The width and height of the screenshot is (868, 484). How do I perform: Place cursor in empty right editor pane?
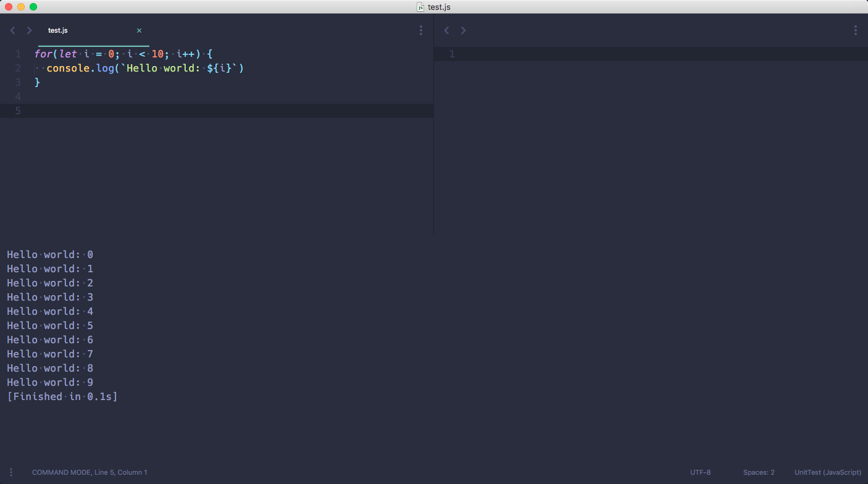pos(648,142)
